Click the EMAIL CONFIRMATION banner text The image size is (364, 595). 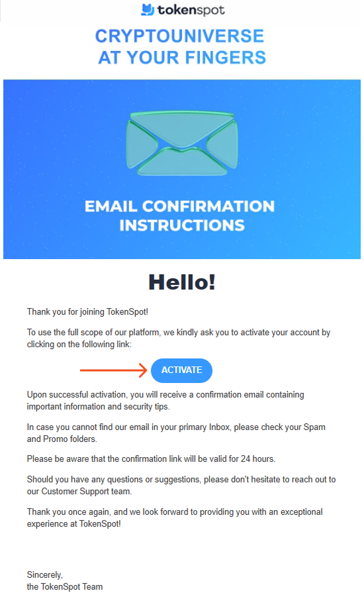pos(179,206)
